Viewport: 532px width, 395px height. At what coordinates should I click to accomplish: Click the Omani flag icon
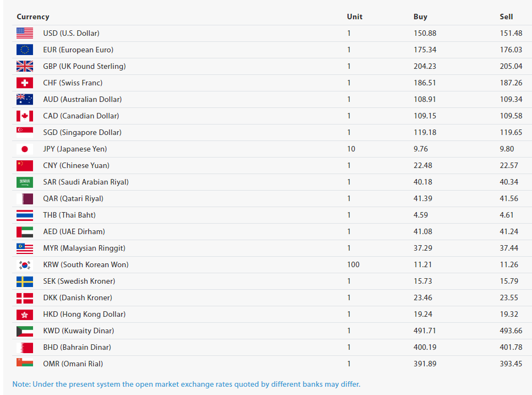25,362
